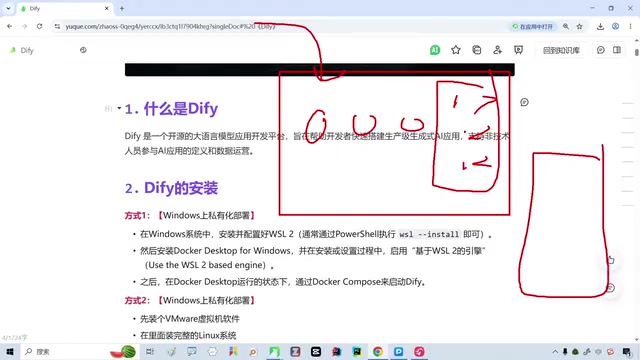
Task: Click the word count '4/1724字' status
Action: 14,338
